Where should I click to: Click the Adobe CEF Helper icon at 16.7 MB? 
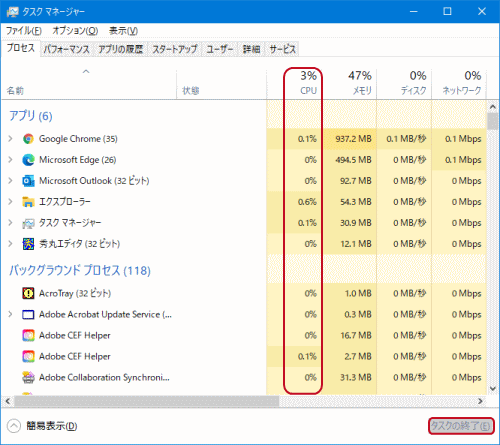pyautogui.click(x=28, y=335)
